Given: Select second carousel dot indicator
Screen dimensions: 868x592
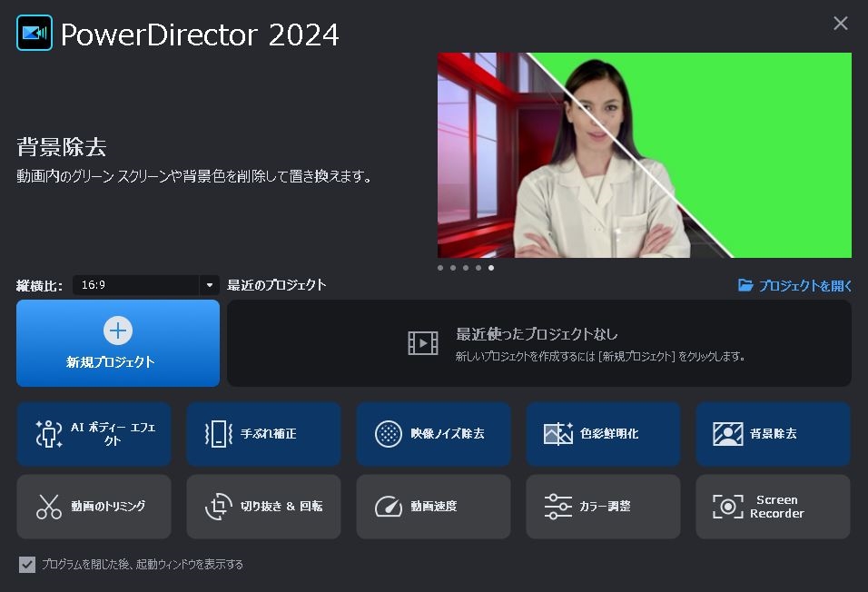Looking at the screenshot, I should tap(453, 268).
